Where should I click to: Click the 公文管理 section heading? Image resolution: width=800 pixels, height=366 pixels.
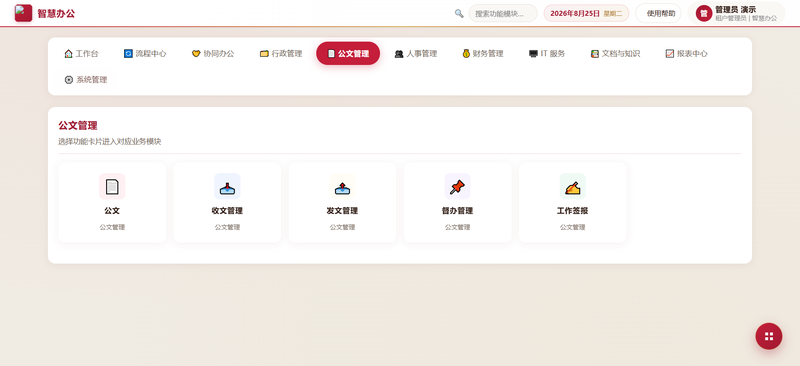78,126
